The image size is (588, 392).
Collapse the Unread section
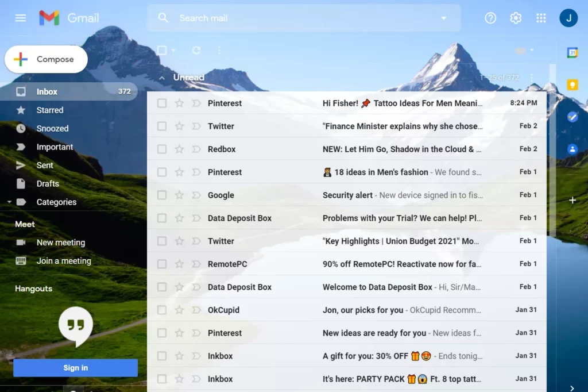[163, 77]
